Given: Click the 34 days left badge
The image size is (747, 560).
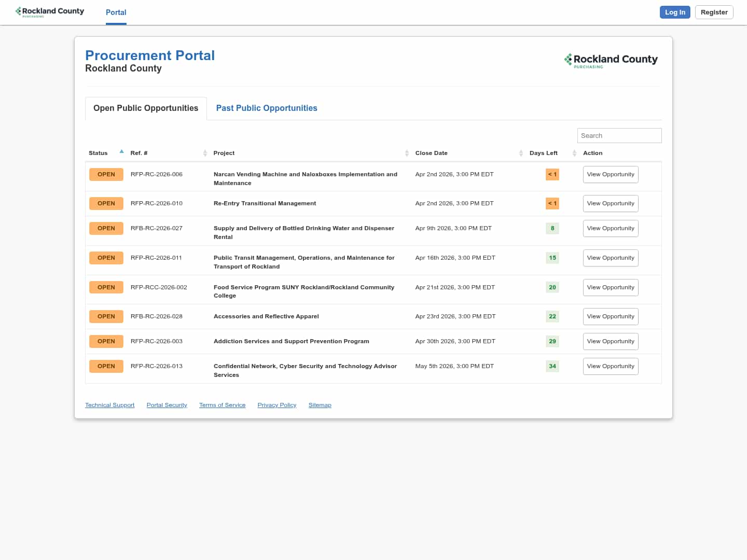Looking at the screenshot, I should 552,366.
